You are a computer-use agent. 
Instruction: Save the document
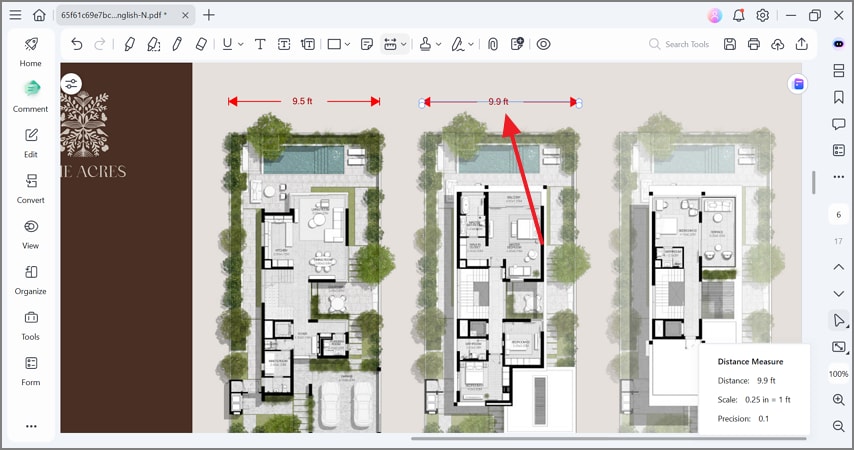click(730, 44)
